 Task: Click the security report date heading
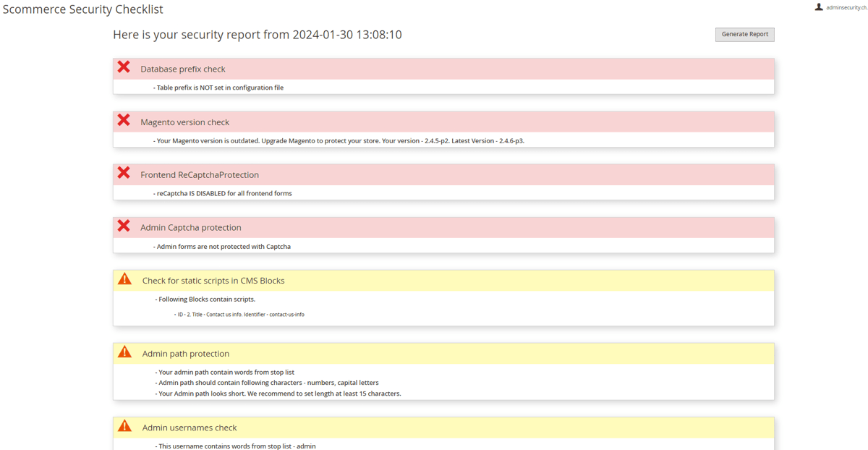[x=258, y=35]
